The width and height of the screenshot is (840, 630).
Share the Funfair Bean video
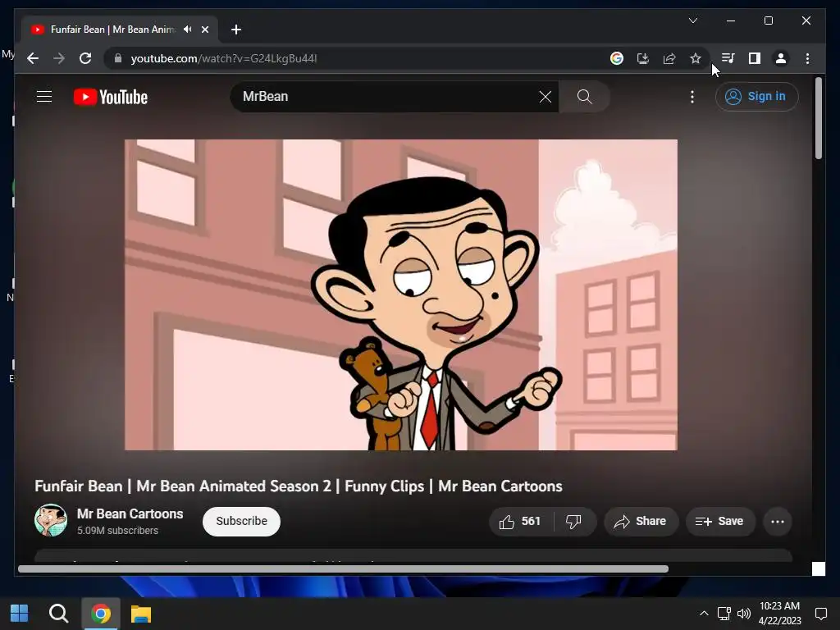click(x=641, y=521)
